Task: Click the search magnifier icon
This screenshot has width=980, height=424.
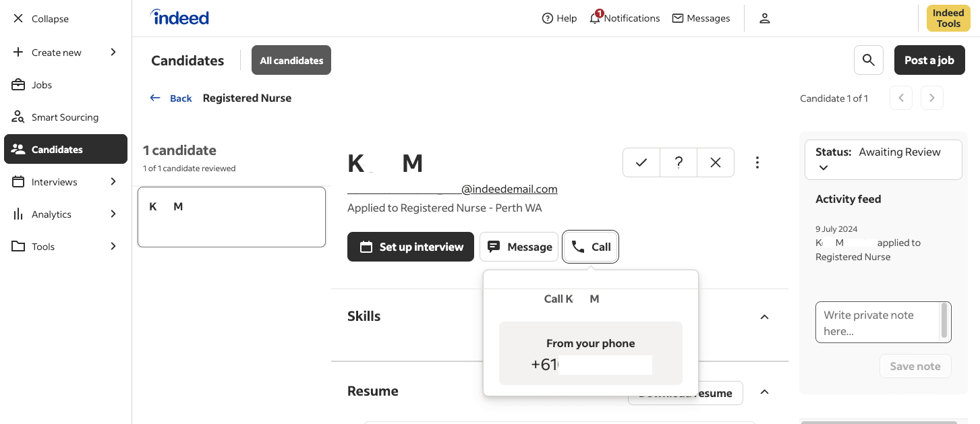Action: pos(868,61)
